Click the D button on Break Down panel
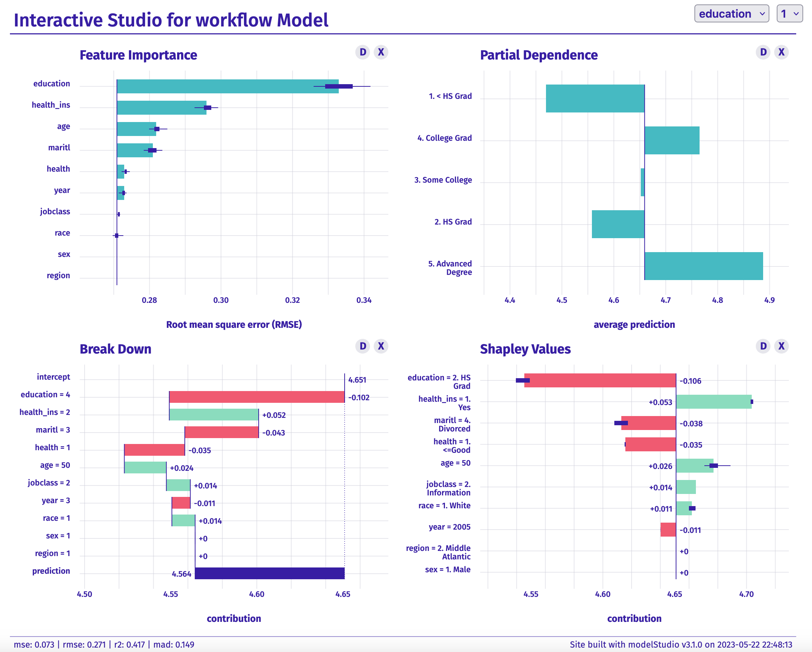This screenshot has width=812, height=652. click(x=363, y=346)
